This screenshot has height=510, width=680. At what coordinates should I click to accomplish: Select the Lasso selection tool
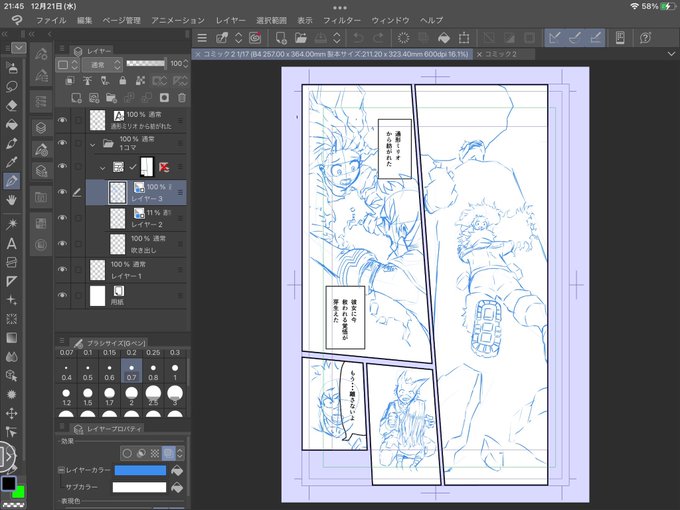pos(12,87)
